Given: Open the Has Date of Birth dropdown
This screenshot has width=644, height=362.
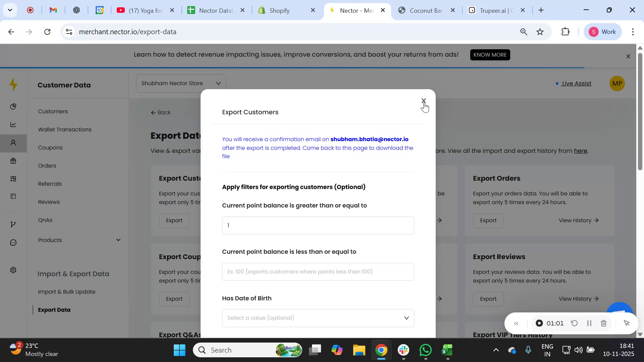Looking at the screenshot, I should pos(318,318).
